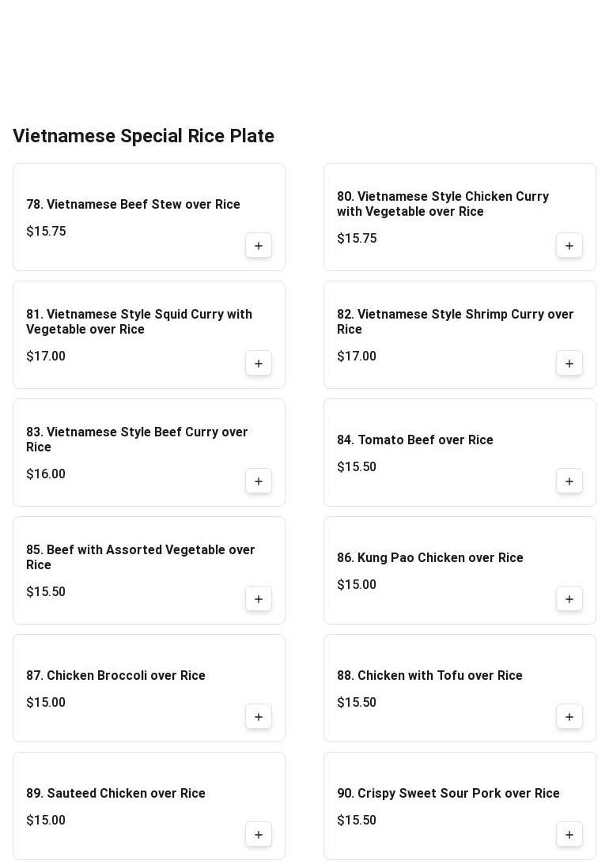Add Sauteed Chicken over Rice to order
The height and width of the screenshot is (868, 609).
point(259,835)
